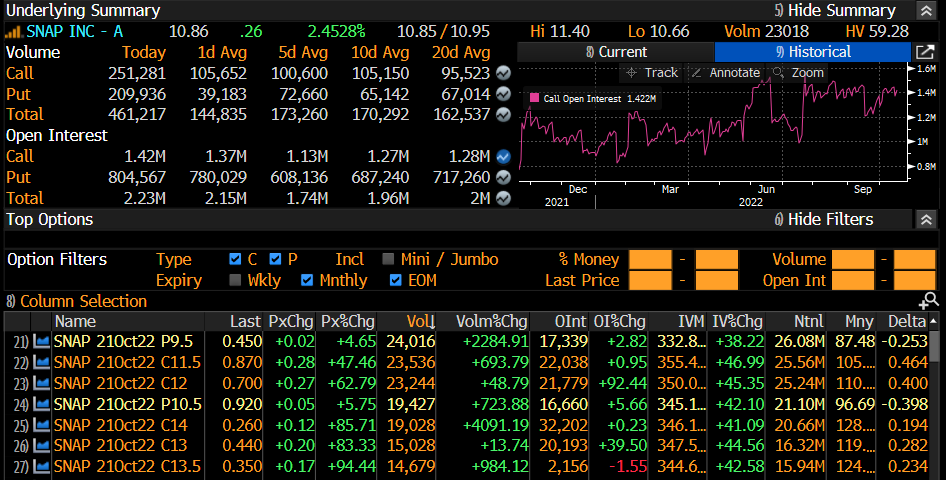Collapse the Underlying Summary section chevron

(x=926, y=10)
